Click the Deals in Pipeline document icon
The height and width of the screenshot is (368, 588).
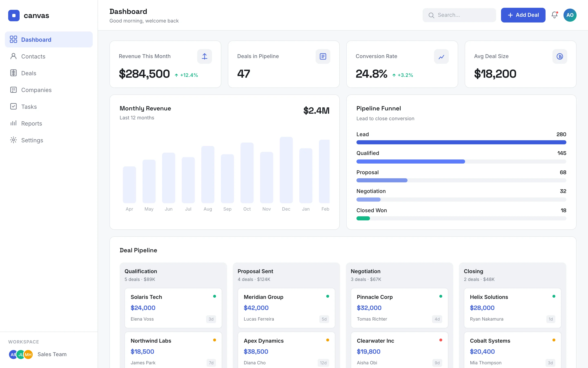pyautogui.click(x=323, y=56)
